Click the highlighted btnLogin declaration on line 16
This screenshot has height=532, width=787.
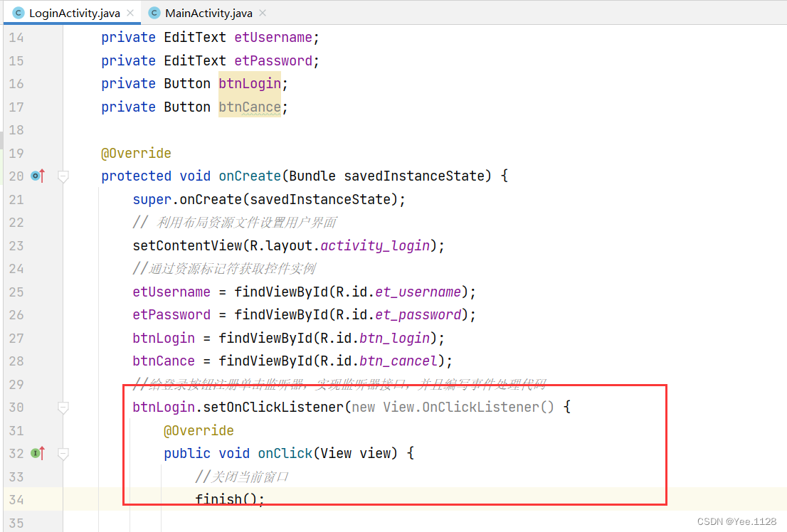250,84
